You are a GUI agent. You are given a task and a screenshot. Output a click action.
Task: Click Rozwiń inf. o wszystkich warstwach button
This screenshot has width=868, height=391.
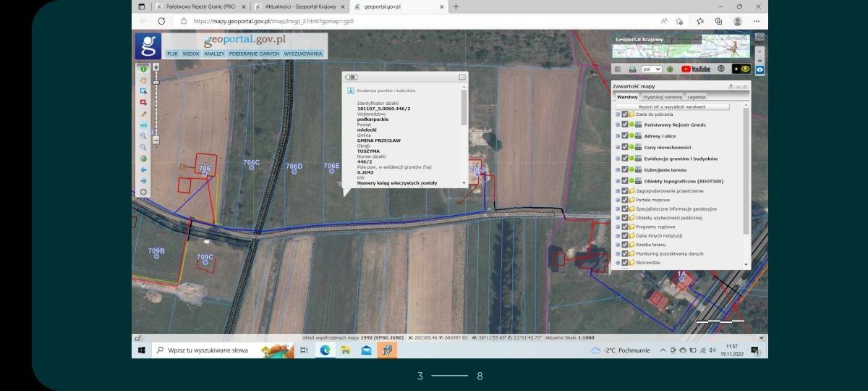(672, 106)
